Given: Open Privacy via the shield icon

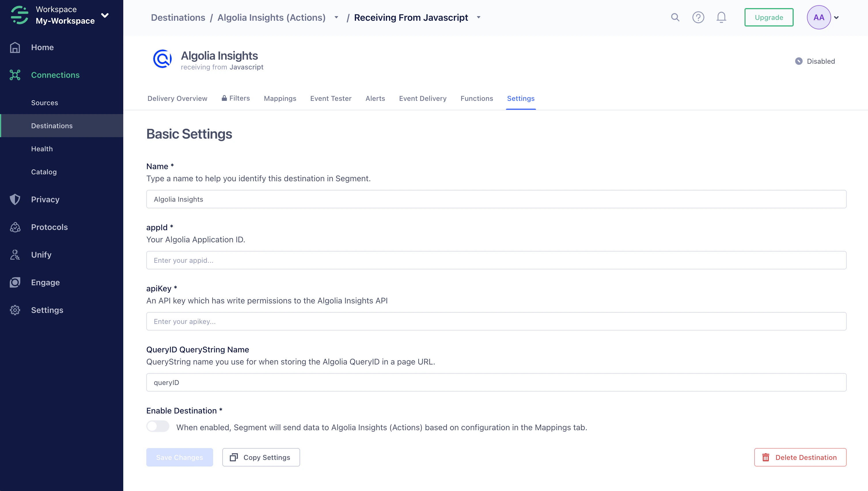Looking at the screenshot, I should pyautogui.click(x=15, y=199).
